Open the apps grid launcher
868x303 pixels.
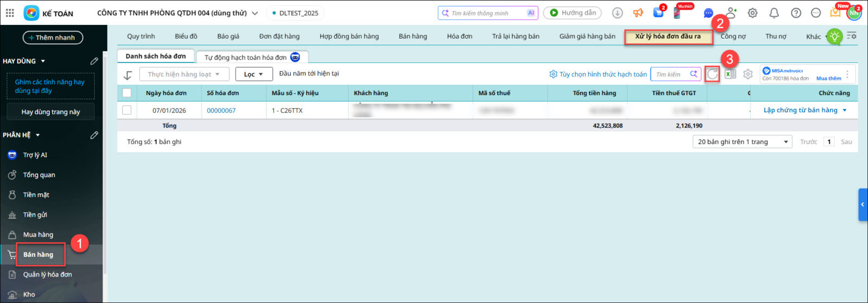coord(10,13)
